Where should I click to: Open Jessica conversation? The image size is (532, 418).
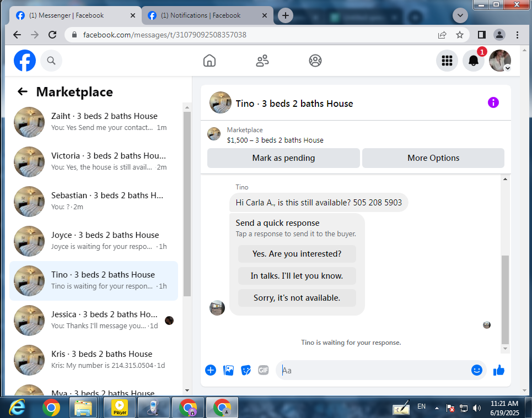94,321
